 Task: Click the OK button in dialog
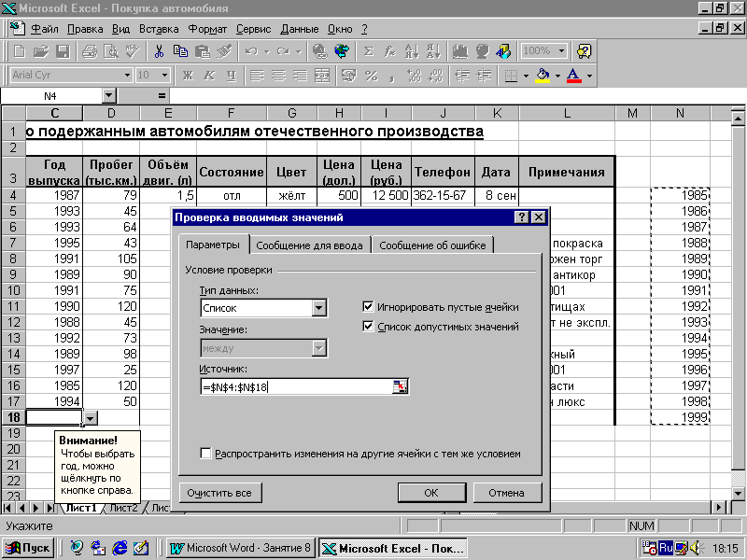431,493
